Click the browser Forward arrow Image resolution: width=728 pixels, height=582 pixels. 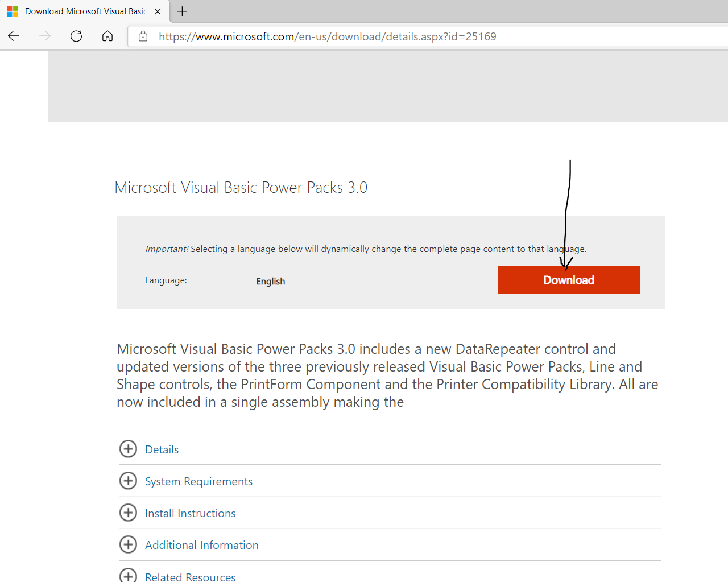[45, 36]
